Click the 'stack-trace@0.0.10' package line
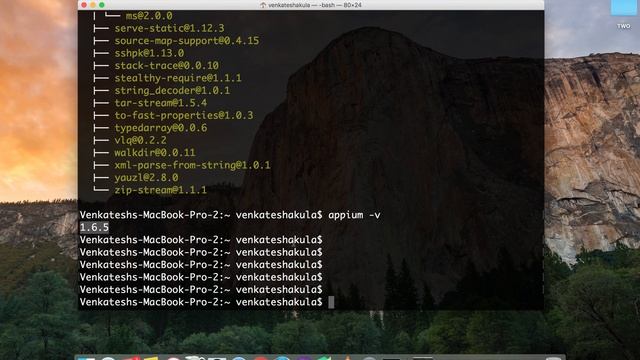 (167, 66)
